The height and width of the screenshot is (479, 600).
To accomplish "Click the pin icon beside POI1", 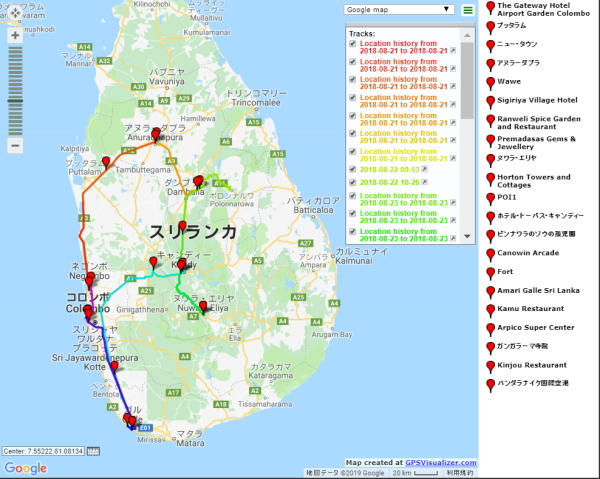I will 490,200.
